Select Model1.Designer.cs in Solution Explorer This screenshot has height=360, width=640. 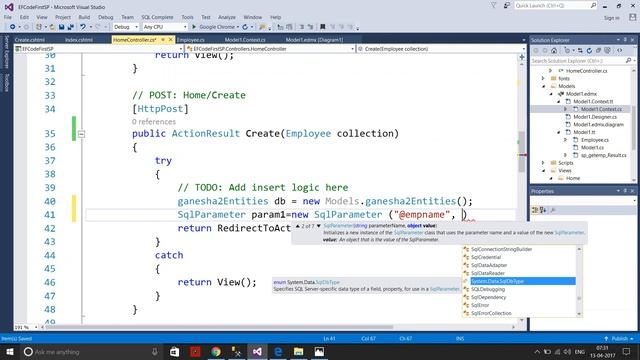[595, 117]
